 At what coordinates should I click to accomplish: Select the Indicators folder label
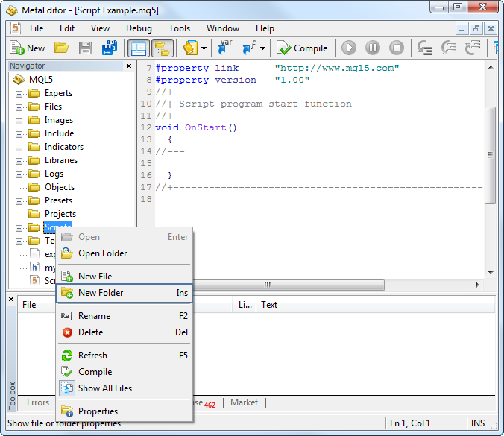click(x=63, y=147)
